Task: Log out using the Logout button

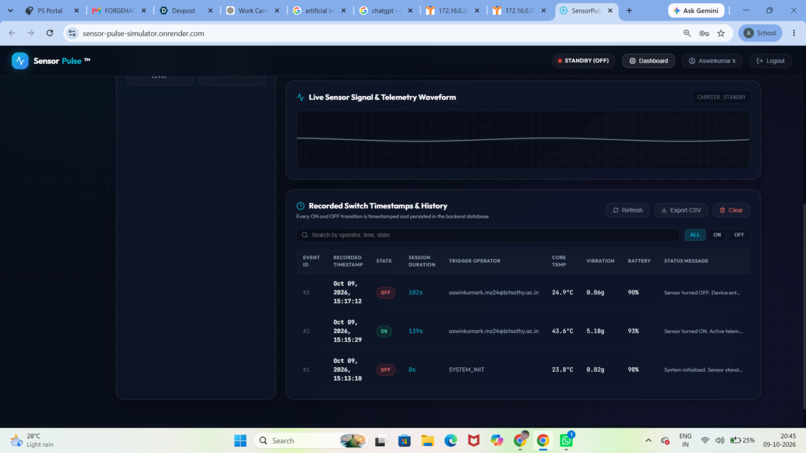Action: click(x=770, y=61)
